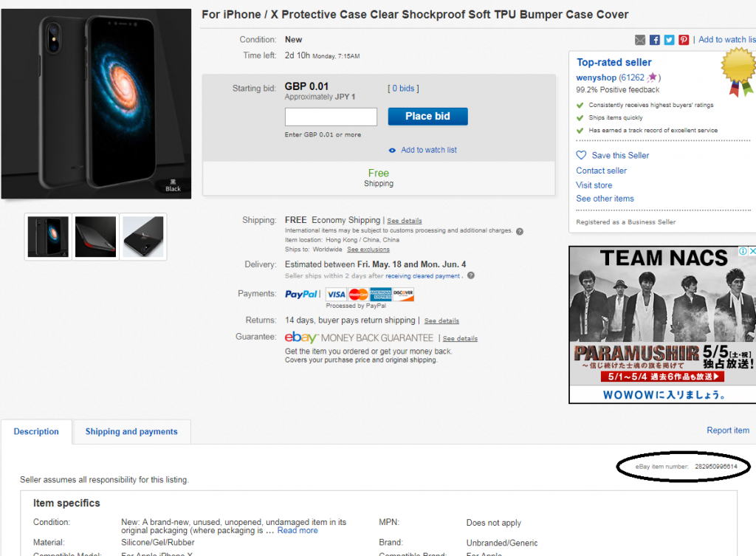
Task: Click the eye icon beside Add to watch list
Action: point(392,150)
